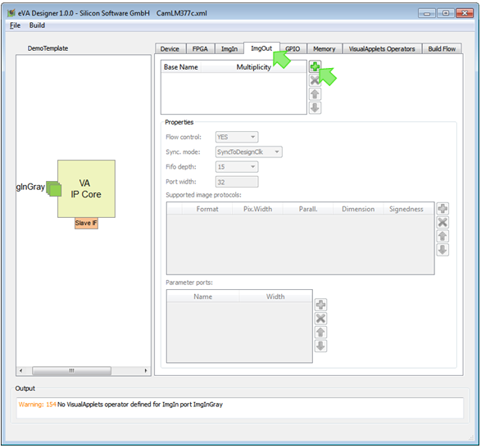Open the Fifo depth dropdown
Screen dimensions: 481x448
click(237, 167)
